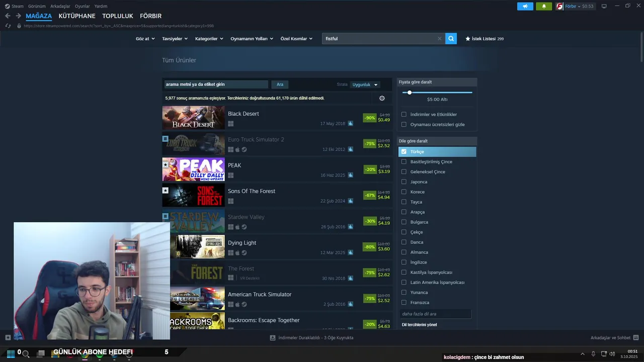Open friends list icon beside Arkadaşlar ve Sohbet
Viewport: 644px width, 362px height.
pyautogui.click(x=635, y=337)
